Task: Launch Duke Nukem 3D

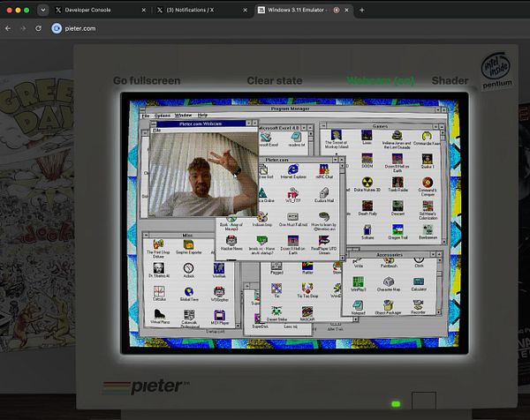Action: (367, 184)
